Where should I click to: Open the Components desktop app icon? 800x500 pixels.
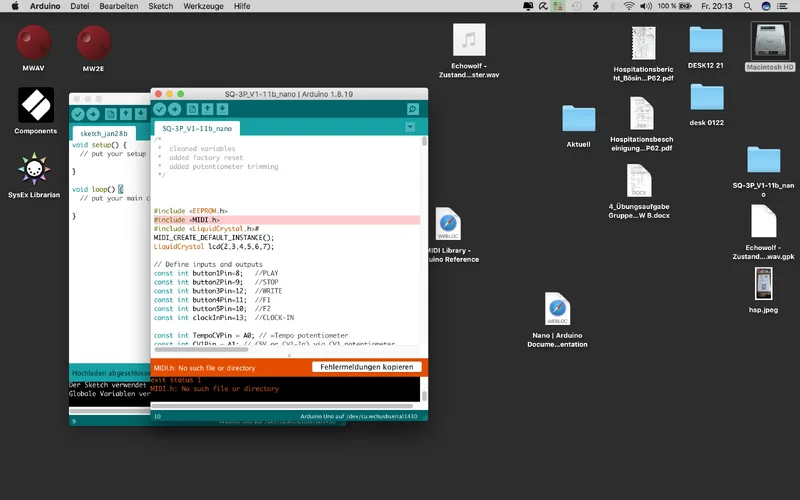tap(35, 104)
